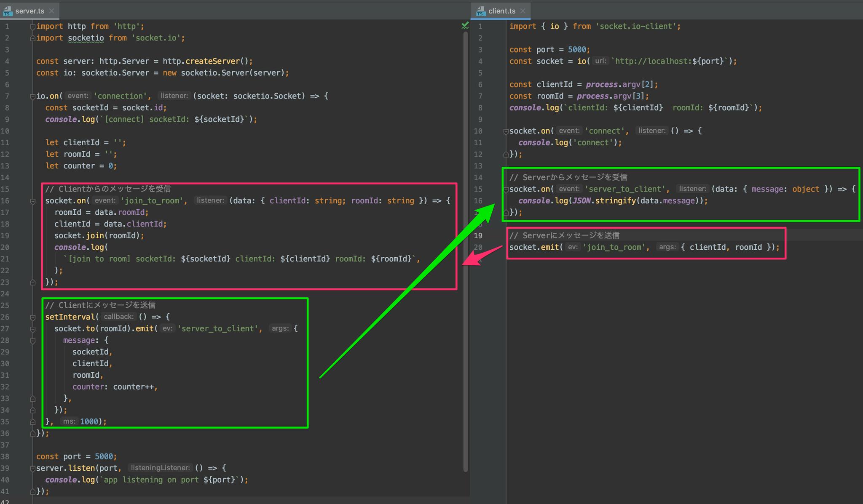Click the '// Clientにメッセージを送信' comment
This screenshot has height=504, width=863.
100,305
